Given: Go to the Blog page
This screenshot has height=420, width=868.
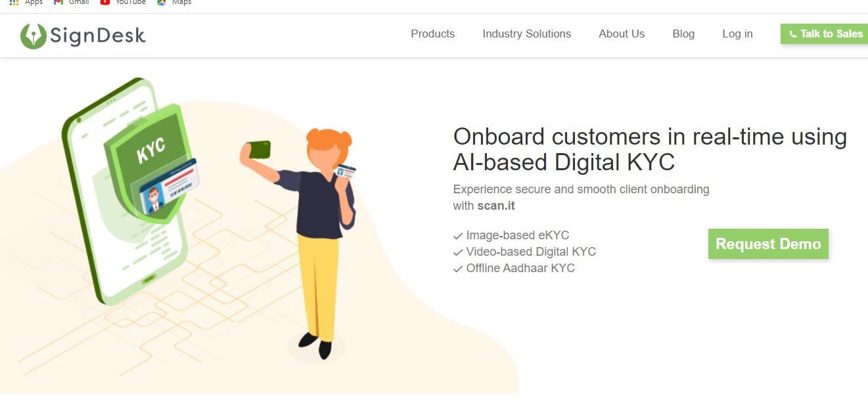Looking at the screenshot, I should coord(683,34).
